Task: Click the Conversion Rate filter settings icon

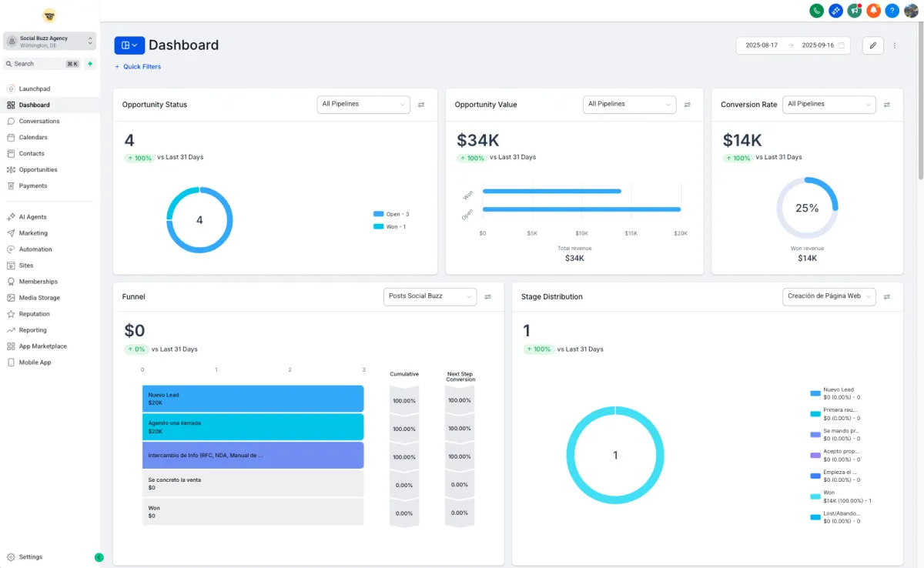Action: click(887, 105)
